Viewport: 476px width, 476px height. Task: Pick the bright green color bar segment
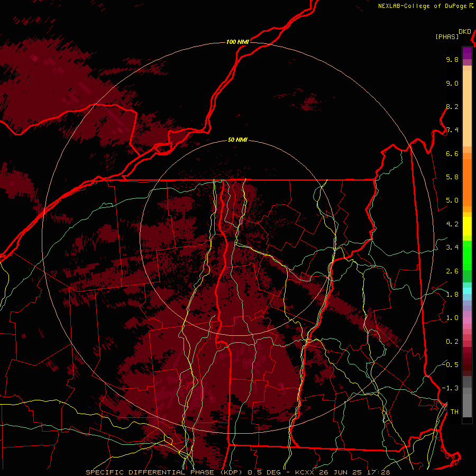(467, 255)
